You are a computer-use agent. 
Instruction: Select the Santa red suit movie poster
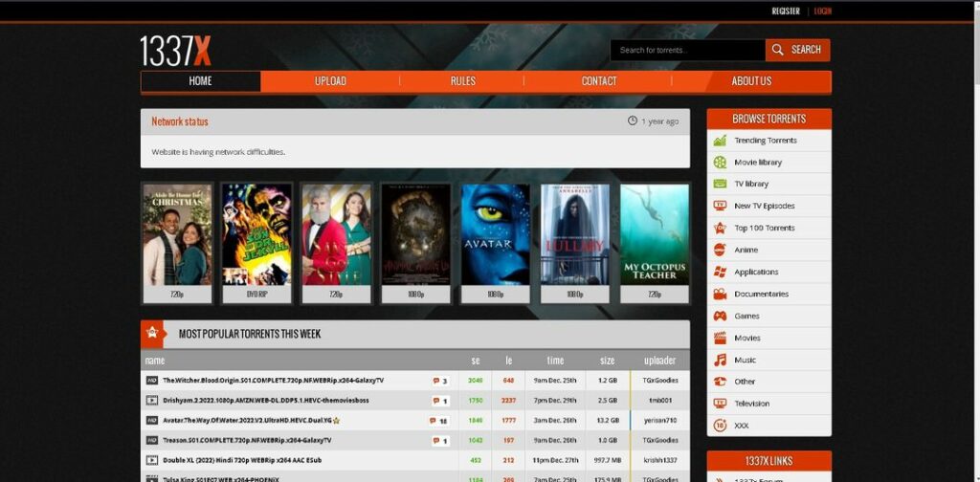(336, 234)
